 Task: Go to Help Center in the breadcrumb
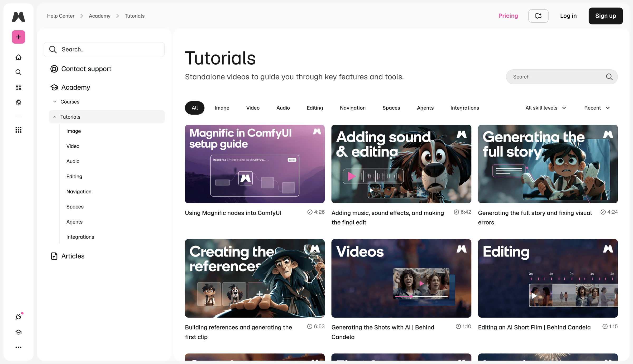[61, 16]
